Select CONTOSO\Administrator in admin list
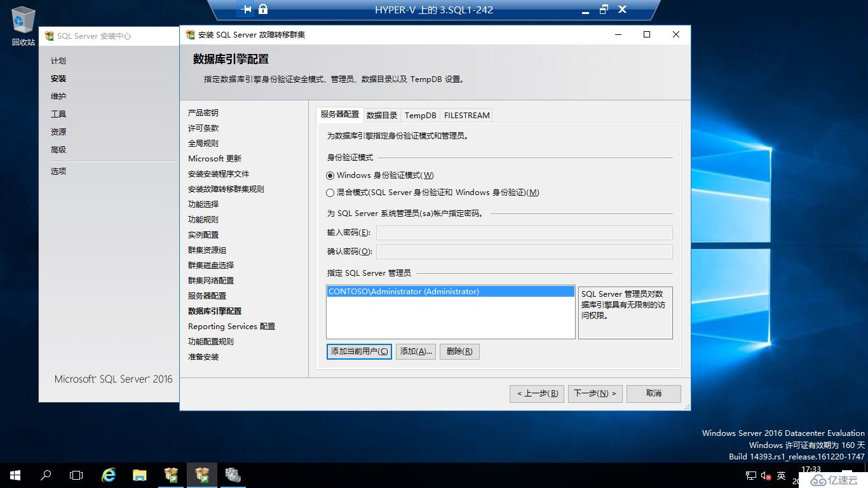The image size is (868, 488). 451,292
